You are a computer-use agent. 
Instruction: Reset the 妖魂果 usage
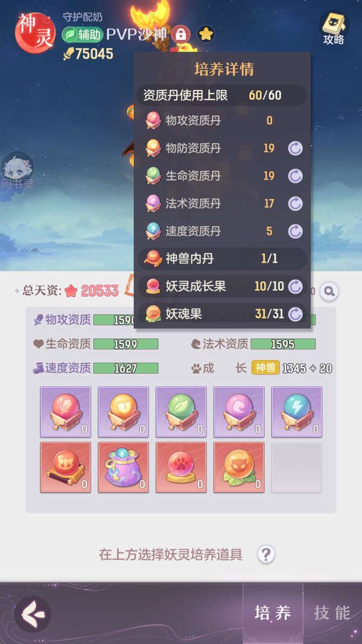(295, 314)
